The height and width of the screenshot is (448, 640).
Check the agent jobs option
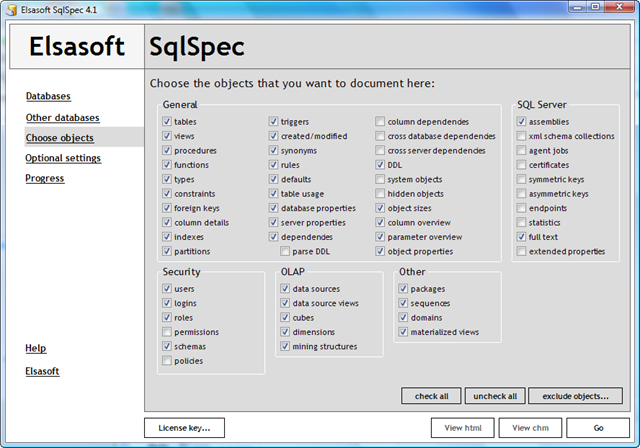coord(521,150)
